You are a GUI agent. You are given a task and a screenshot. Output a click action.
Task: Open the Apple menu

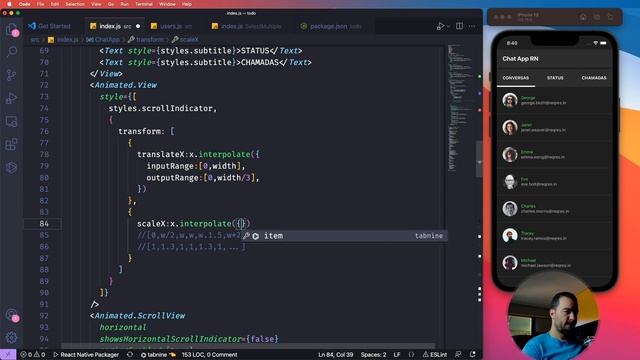[x=9, y=4]
